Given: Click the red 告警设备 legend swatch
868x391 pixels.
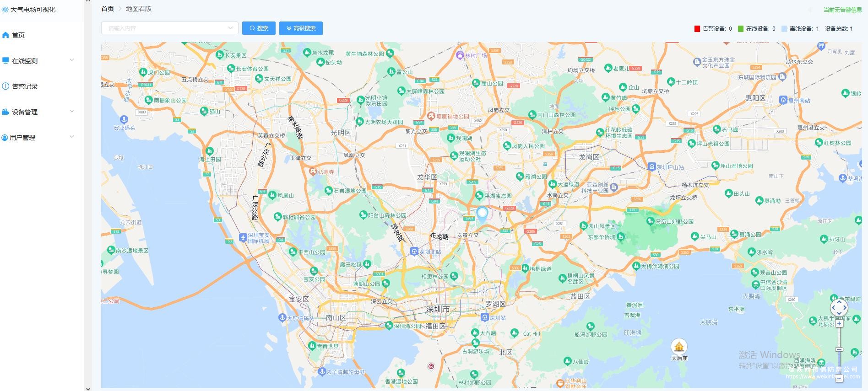Looking at the screenshot, I should 697,29.
